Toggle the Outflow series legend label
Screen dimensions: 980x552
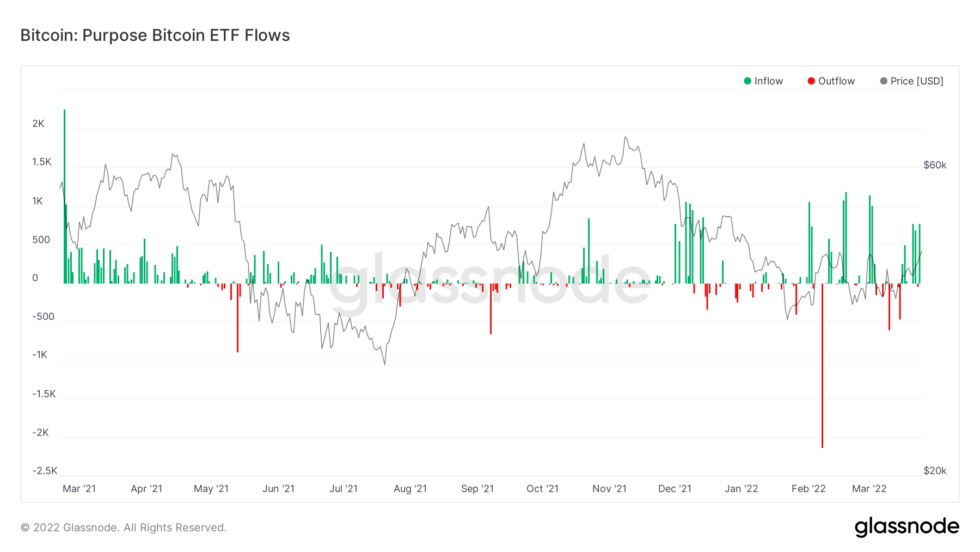point(836,81)
